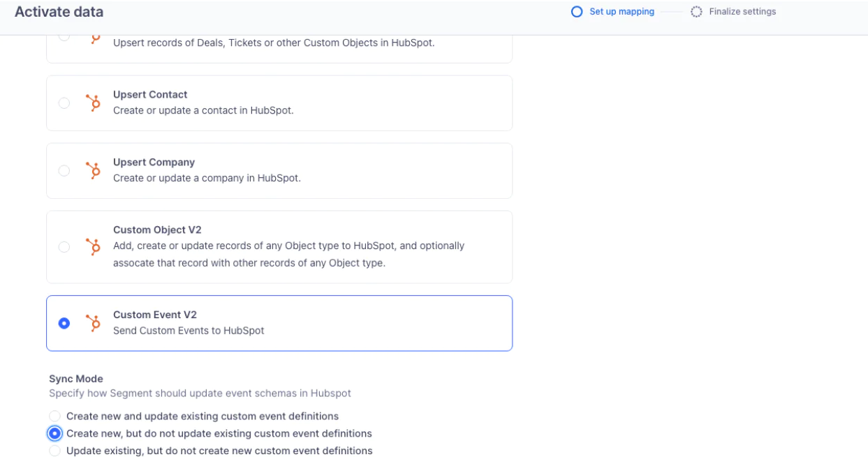Select create new and update existing definitions
Screen dimensions: 868x457
point(55,416)
